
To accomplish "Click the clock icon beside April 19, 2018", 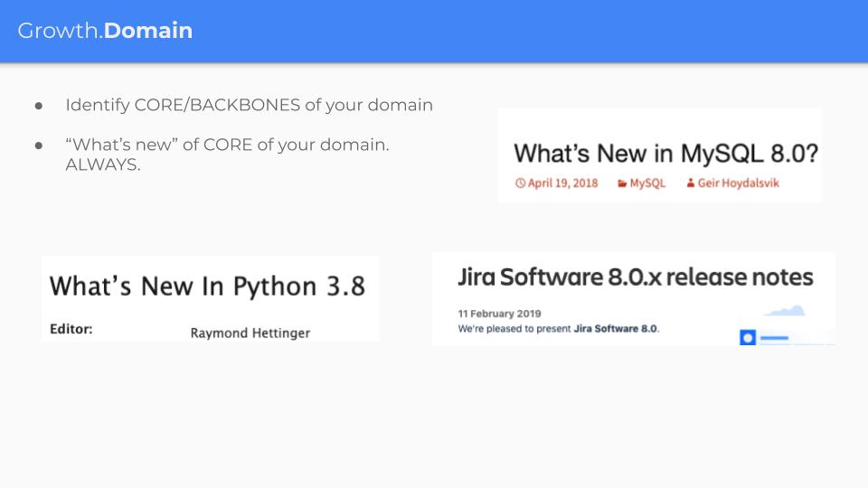I will click(520, 183).
